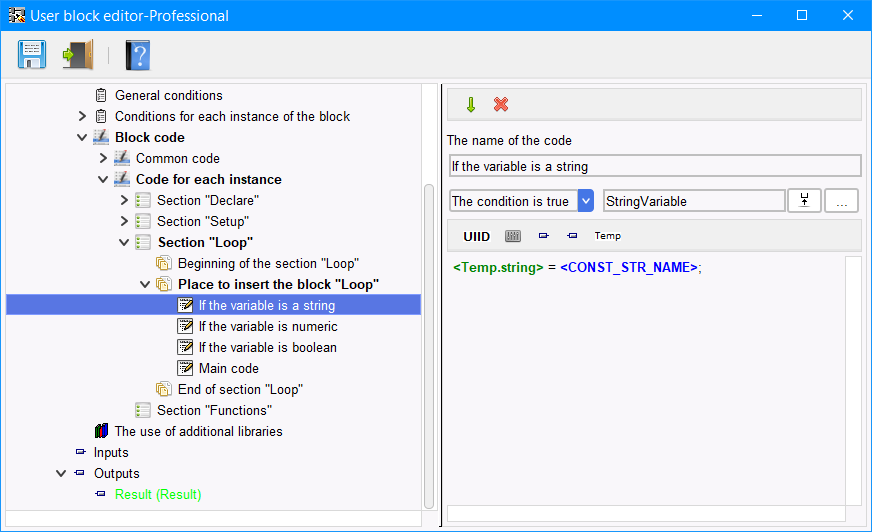The width and height of the screenshot is (872, 532).
Task: Click the output pin icon in code toolbar
Action: 572,236
